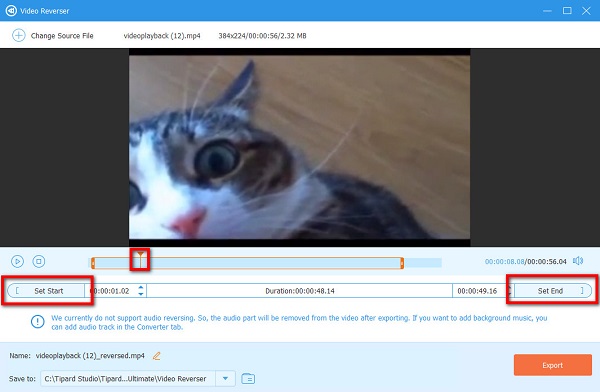This screenshot has width=600, height=392.
Task: Click the orange playhead marker on the timeline
Action: click(140, 259)
